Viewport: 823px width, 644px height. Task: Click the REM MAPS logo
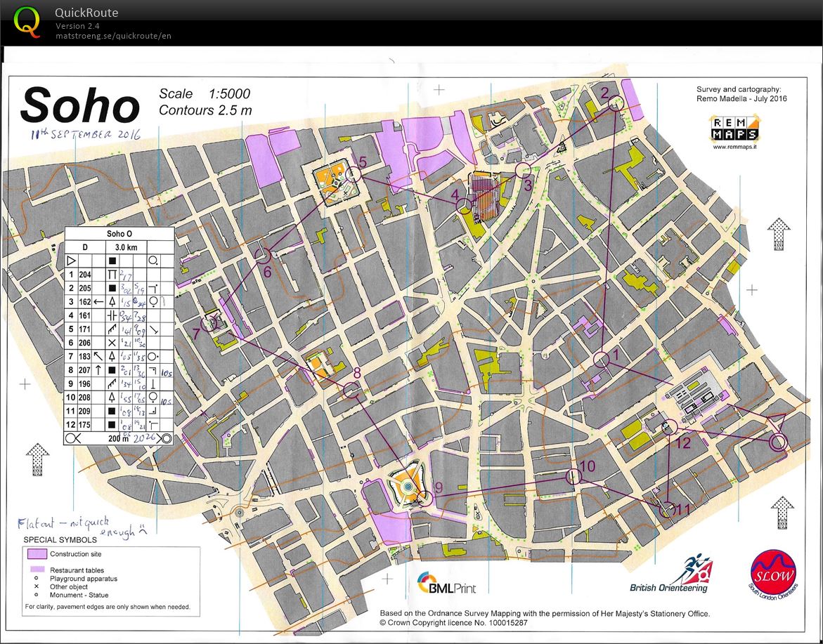point(735,129)
